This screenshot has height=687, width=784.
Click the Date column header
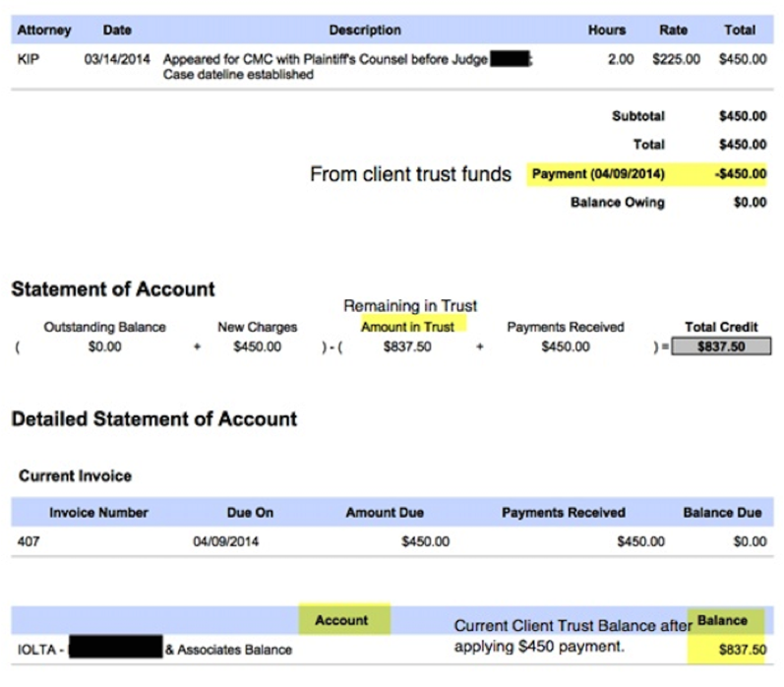click(x=117, y=31)
